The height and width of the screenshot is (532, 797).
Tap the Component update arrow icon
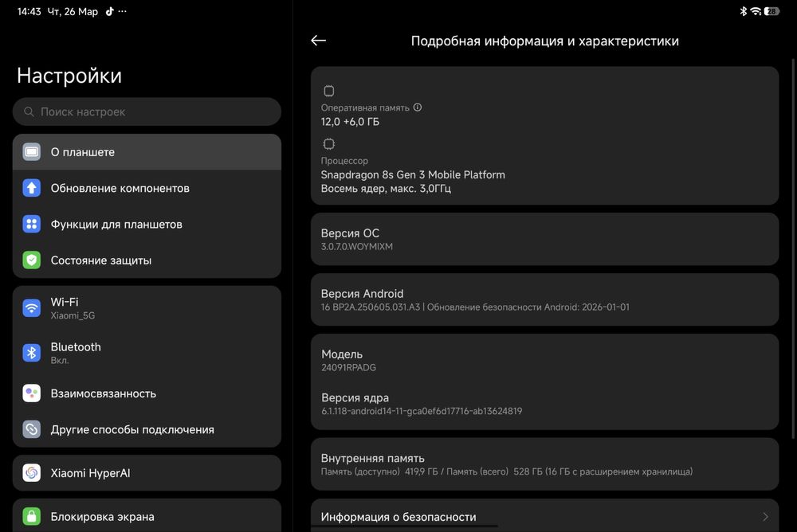point(32,189)
